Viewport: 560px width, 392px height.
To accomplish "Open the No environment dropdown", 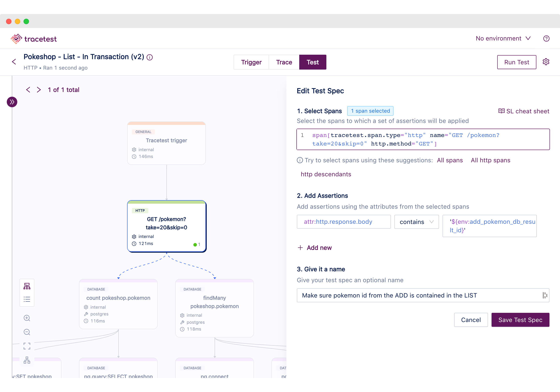I will click(503, 38).
